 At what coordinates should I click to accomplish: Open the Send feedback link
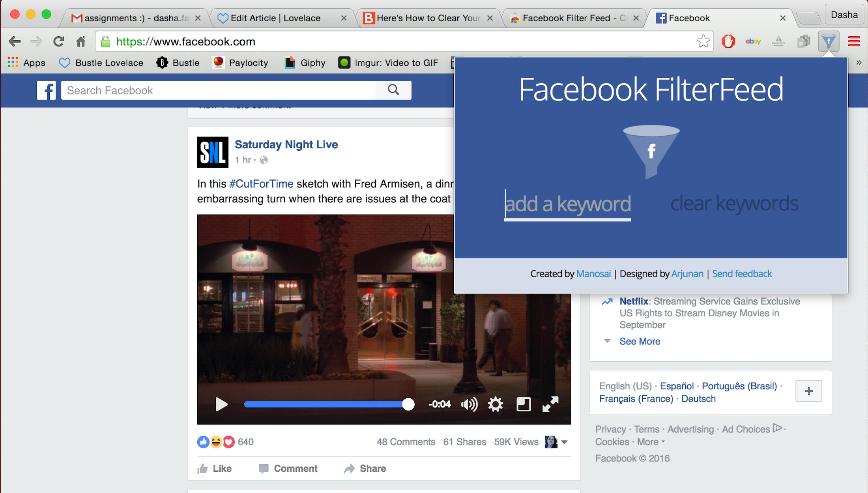(742, 273)
